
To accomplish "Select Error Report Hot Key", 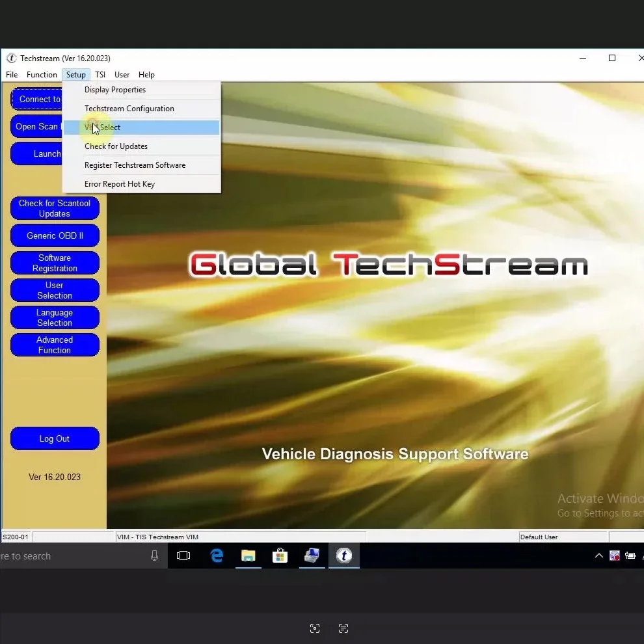I will click(142, 184).
